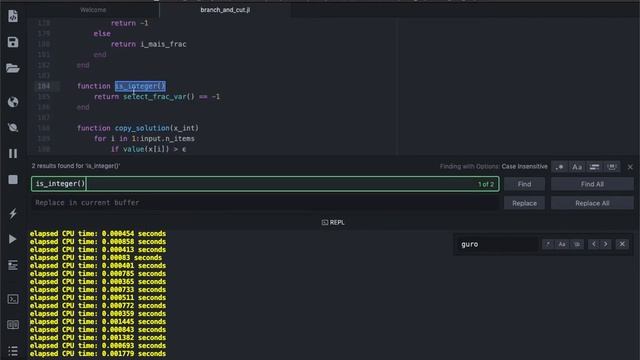Click REPL line with 0.001382 seconds
The width and height of the screenshot is (640, 360).
pyautogui.click(x=98, y=338)
